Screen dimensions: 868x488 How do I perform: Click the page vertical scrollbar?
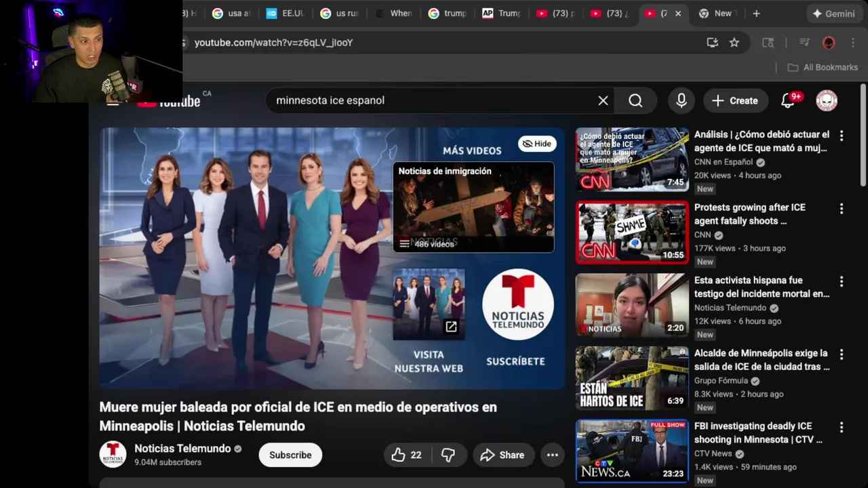pos(863,136)
